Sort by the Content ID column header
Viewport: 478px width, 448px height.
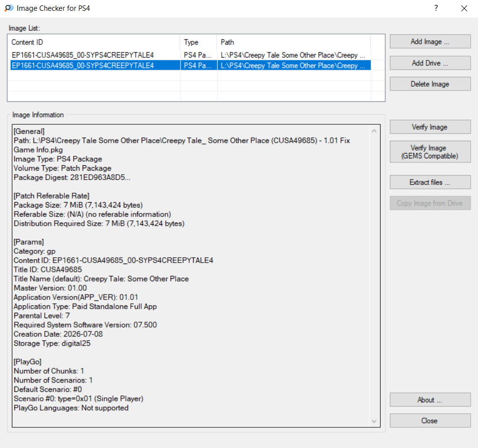click(x=95, y=42)
